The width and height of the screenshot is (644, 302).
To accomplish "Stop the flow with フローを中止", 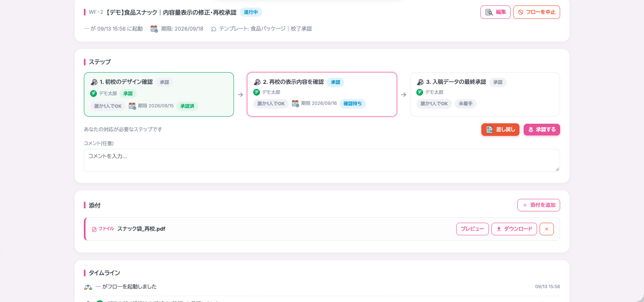I will (x=536, y=12).
